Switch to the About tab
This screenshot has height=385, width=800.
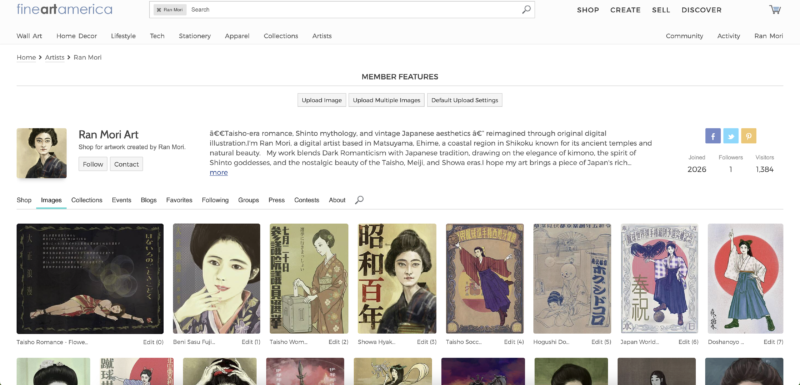pyautogui.click(x=337, y=200)
